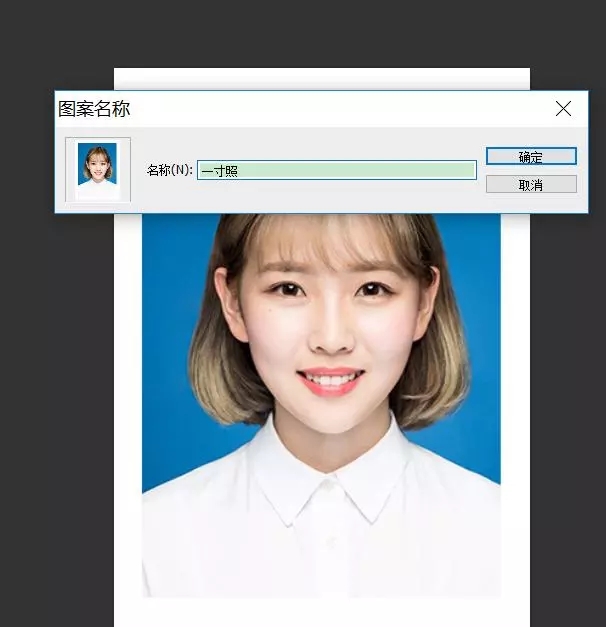The width and height of the screenshot is (606, 627).
Task: Click the white canvas strip above the dialog
Action: 320,79
